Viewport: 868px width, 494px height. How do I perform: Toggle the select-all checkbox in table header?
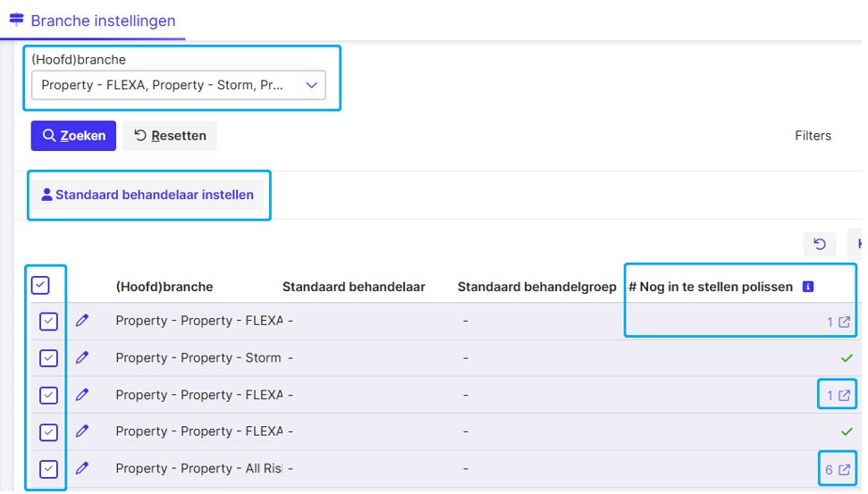point(40,286)
